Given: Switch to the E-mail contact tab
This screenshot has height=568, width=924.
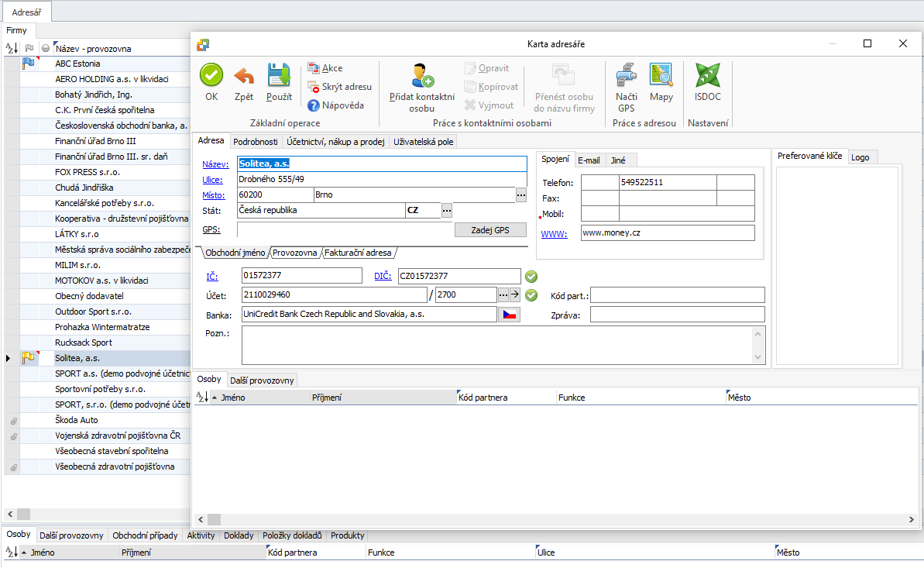Looking at the screenshot, I should click(x=589, y=160).
